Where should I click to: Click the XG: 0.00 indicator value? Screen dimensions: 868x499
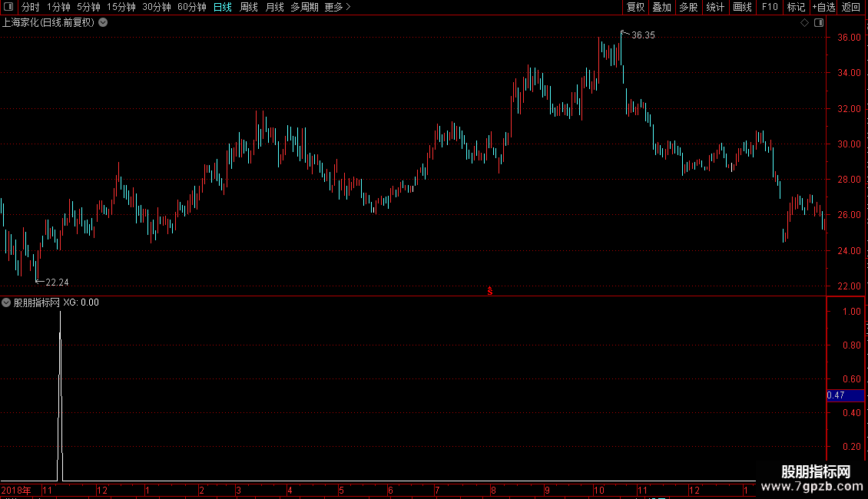(x=81, y=302)
